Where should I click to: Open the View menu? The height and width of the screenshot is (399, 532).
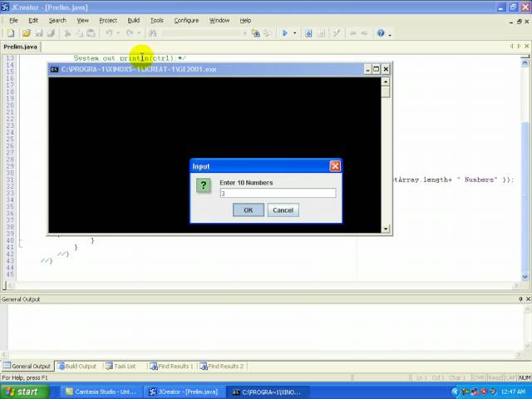click(x=82, y=20)
